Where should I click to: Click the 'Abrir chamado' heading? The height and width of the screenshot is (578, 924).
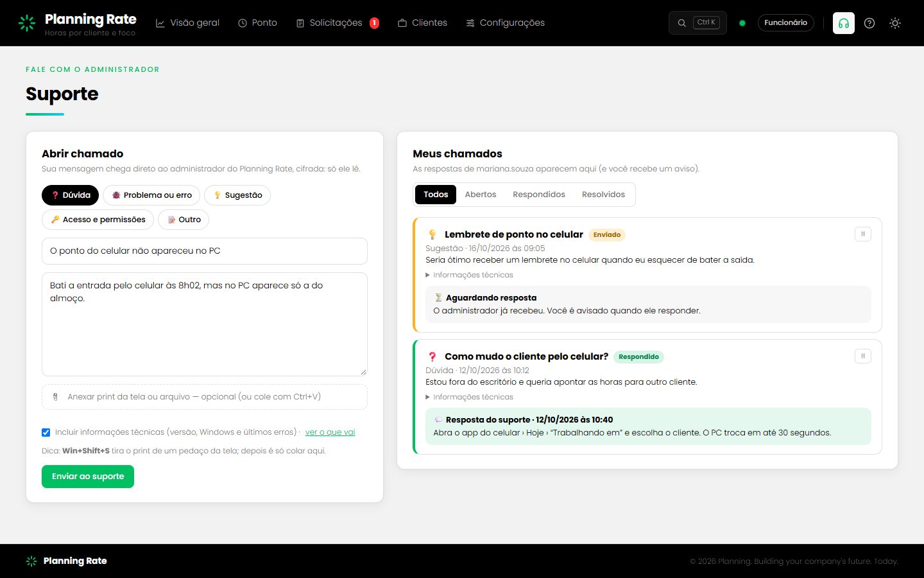[x=82, y=154]
